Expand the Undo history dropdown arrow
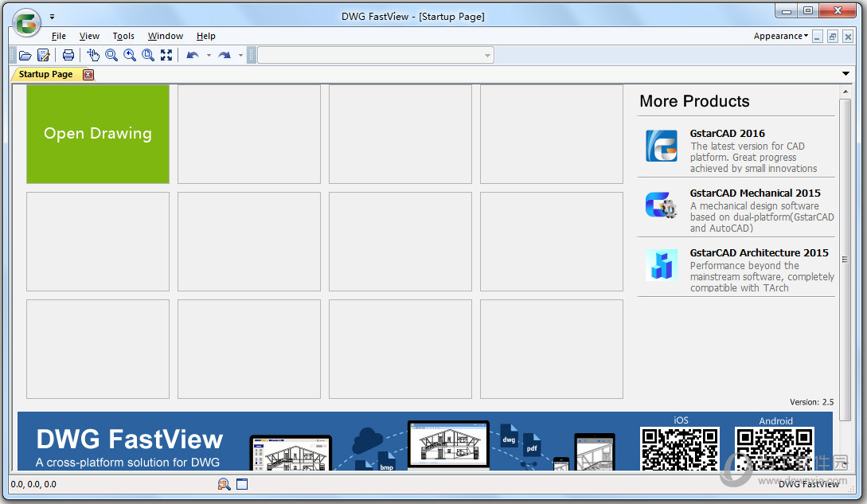Screen dimensions: 867x504 pos(209,55)
